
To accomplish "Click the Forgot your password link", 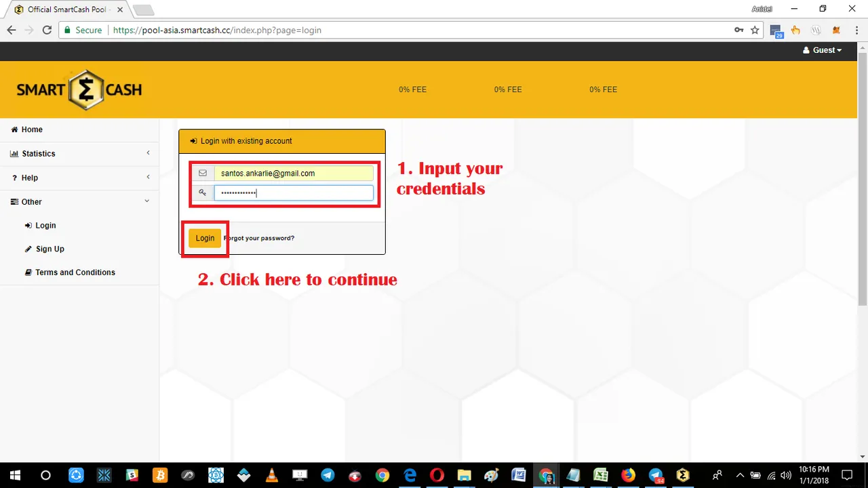I will 259,239.
